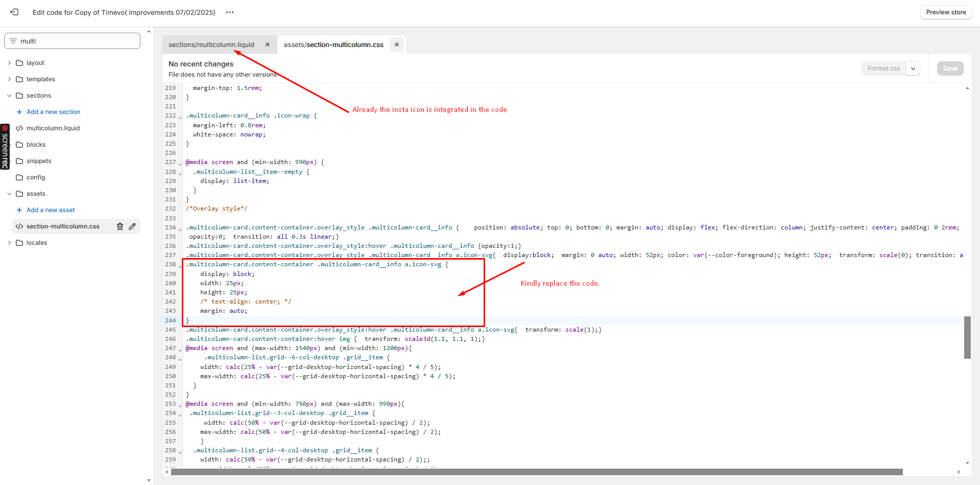Close the sections/multicolumn.liquid tab
Image resolution: width=980 pixels, height=485 pixels.
268,44
